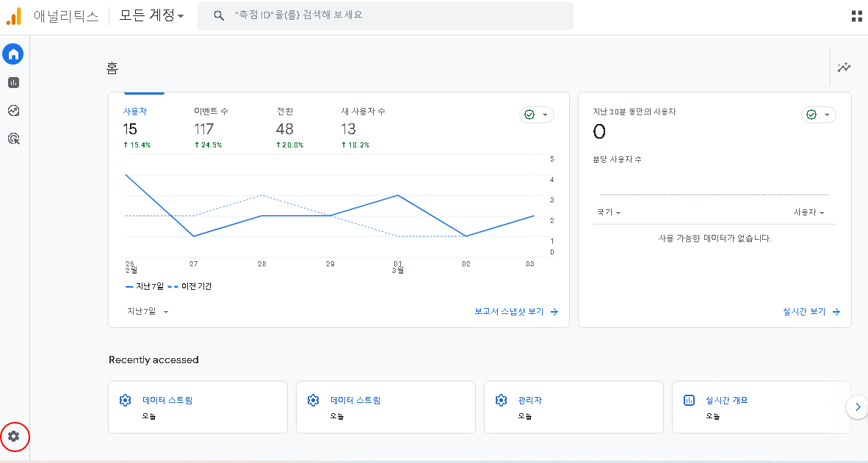Click the 애널리틱스 product name

coord(66,16)
